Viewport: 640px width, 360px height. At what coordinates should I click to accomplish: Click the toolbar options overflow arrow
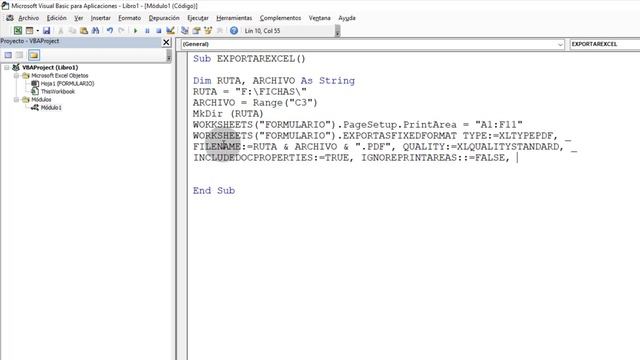click(337, 31)
